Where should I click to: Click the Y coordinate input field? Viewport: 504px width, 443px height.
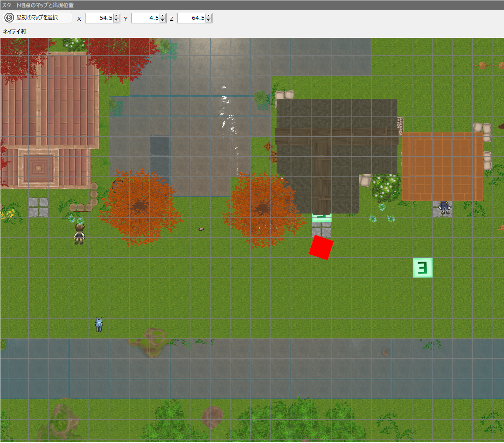pos(145,18)
